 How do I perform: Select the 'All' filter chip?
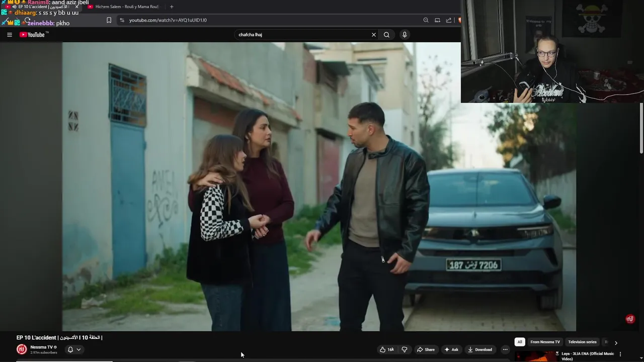point(520,342)
